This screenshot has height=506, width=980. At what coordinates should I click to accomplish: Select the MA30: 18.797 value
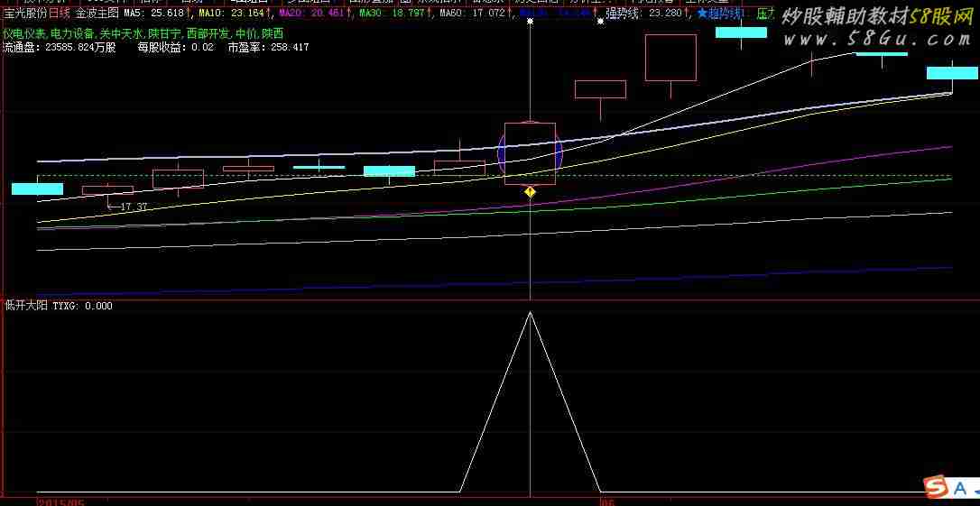[x=391, y=13]
